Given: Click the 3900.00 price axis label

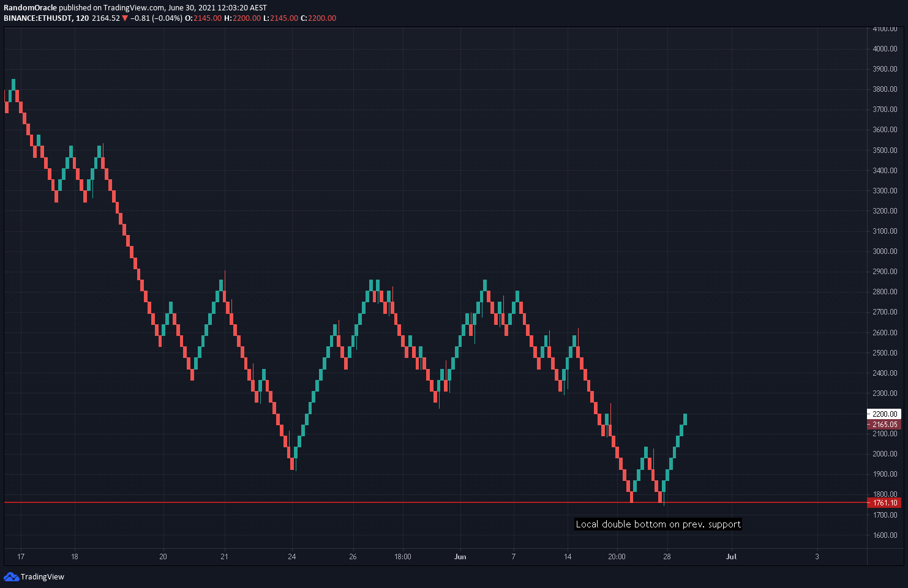Looking at the screenshot, I should point(885,69).
